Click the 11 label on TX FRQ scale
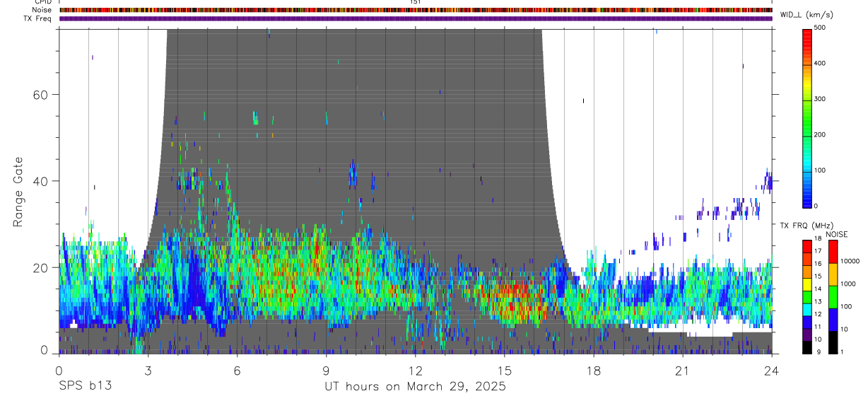Screen dimensions: 868x401 coord(817,327)
